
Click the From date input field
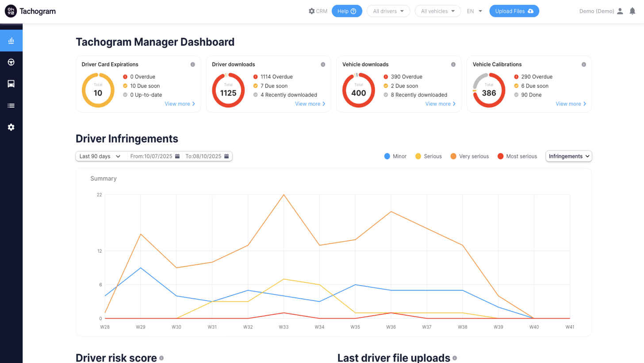tap(153, 156)
